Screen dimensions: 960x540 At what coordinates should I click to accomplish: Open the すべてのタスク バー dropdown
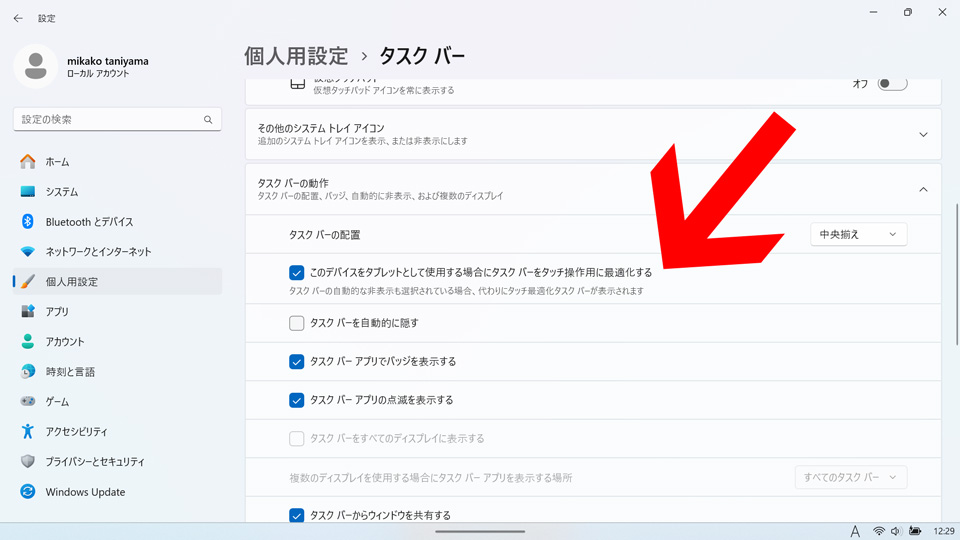[850, 477]
